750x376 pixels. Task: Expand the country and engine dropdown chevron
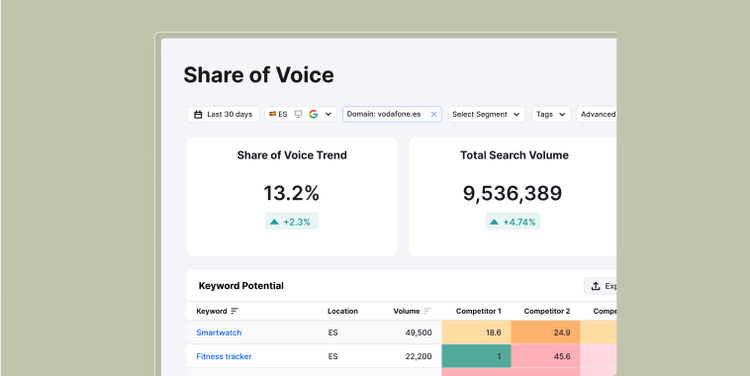(329, 114)
